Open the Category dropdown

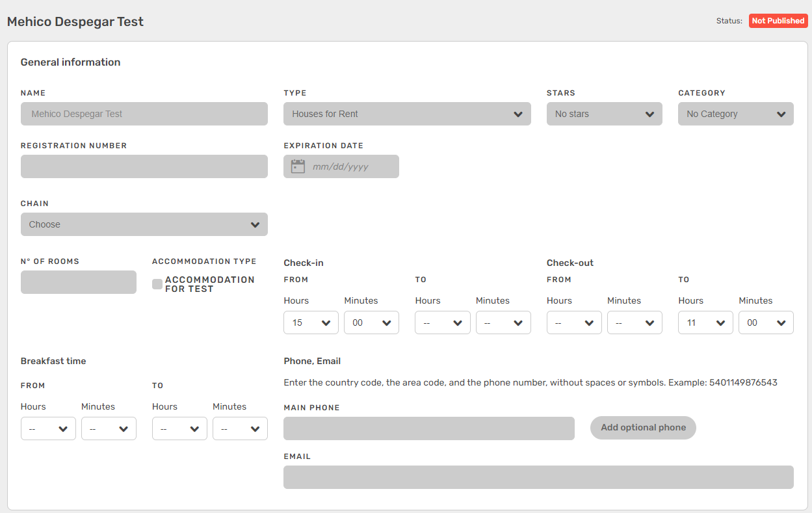coord(735,114)
